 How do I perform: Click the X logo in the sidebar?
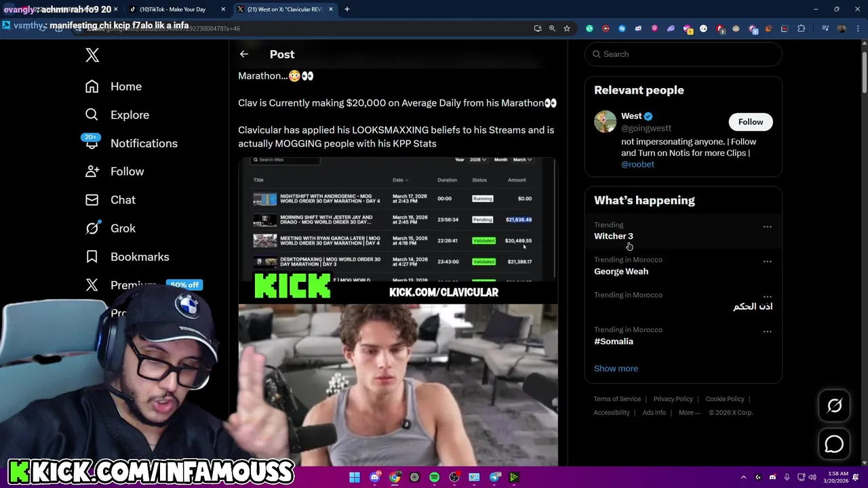(92, 55)
